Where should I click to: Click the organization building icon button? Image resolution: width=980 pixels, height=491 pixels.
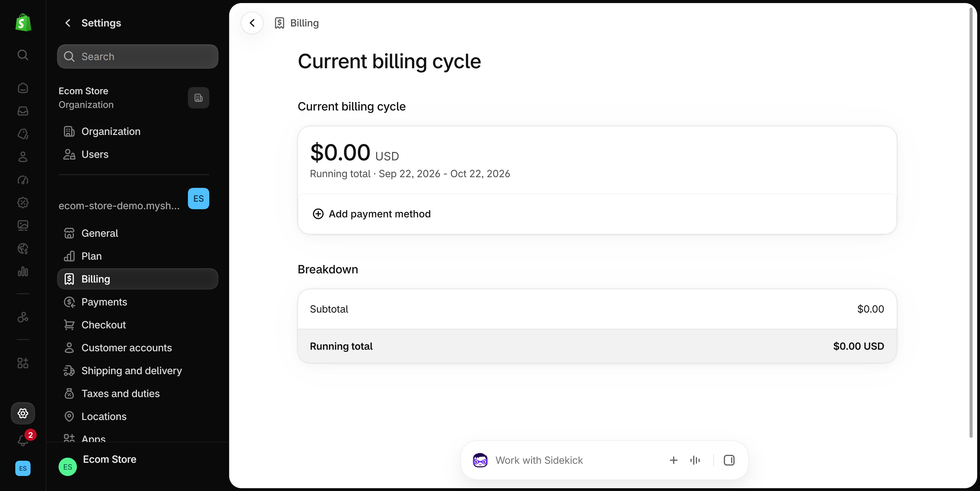click(x=198, y=98)
